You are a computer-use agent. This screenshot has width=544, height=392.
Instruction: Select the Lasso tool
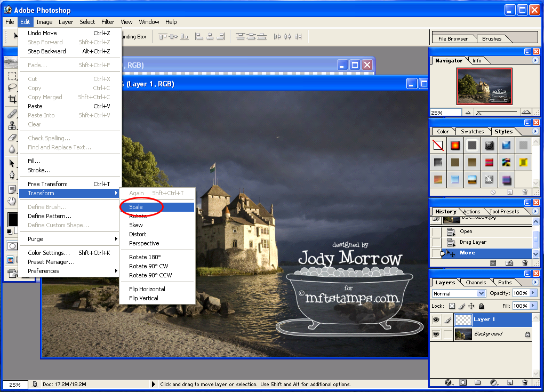[x=12, y=87]
